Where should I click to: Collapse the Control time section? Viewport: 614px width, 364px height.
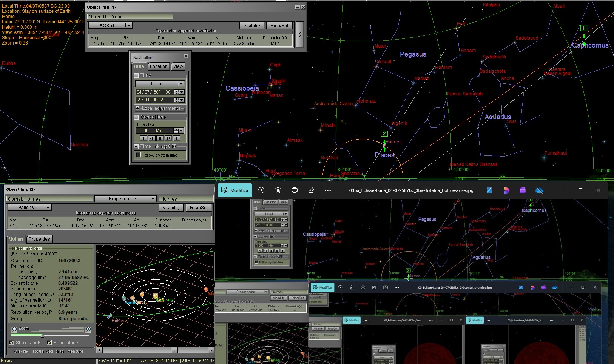coord(136,117)
